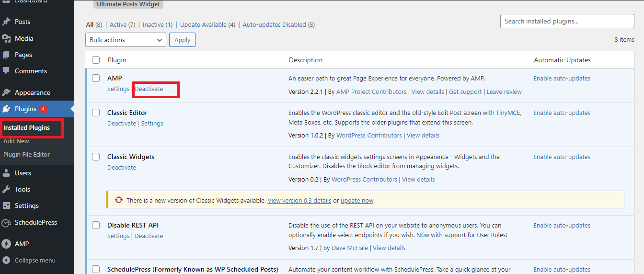Click AMP View details link

tap(428, 92)
